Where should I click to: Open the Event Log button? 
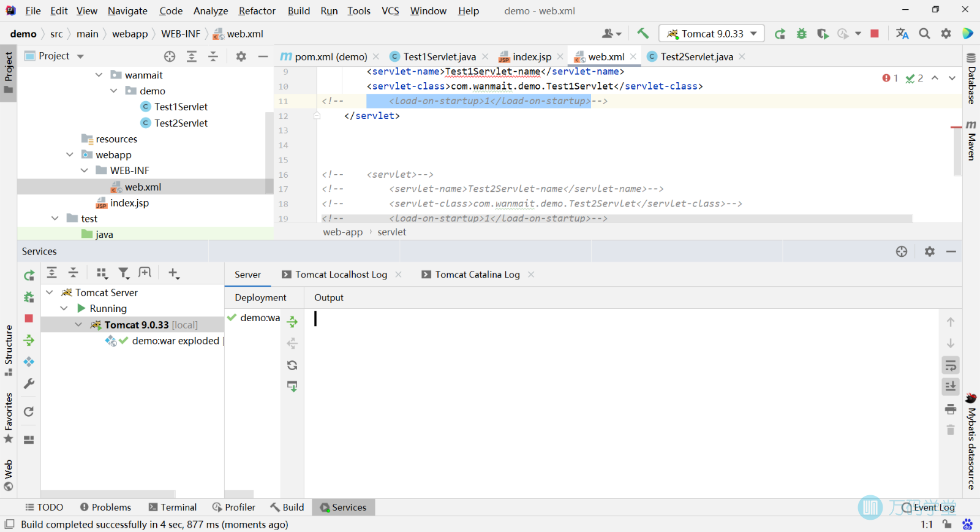pyautogui.click(x=928, y=507)
